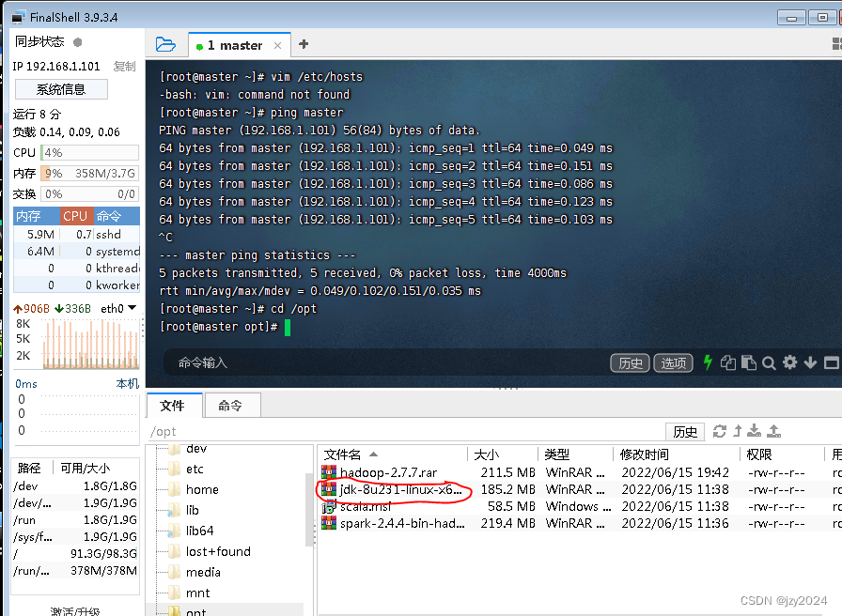Sort files by 权限 column header

pos(782,454)
